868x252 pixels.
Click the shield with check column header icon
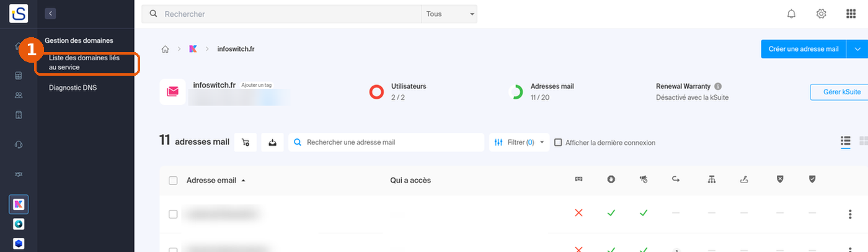pos(812,179)
